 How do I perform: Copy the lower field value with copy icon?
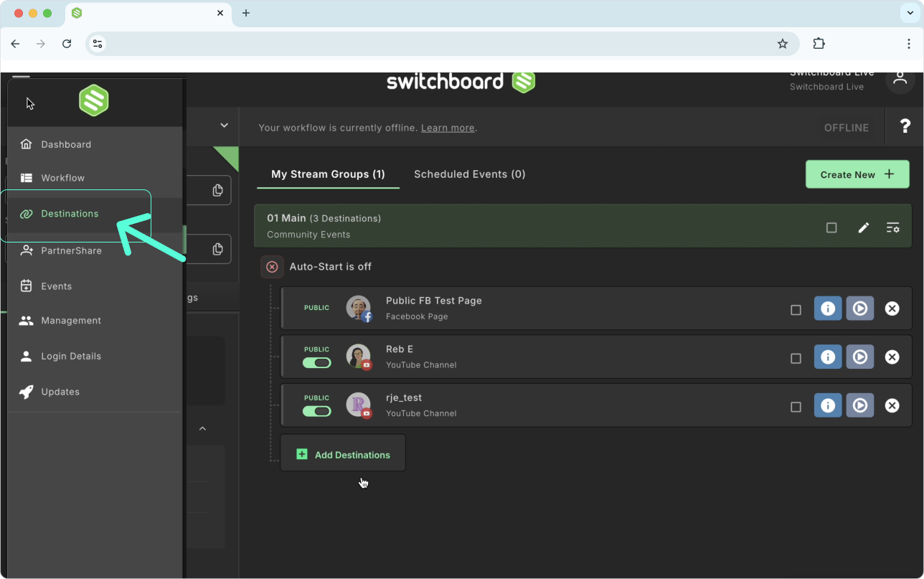coord(218,249)
